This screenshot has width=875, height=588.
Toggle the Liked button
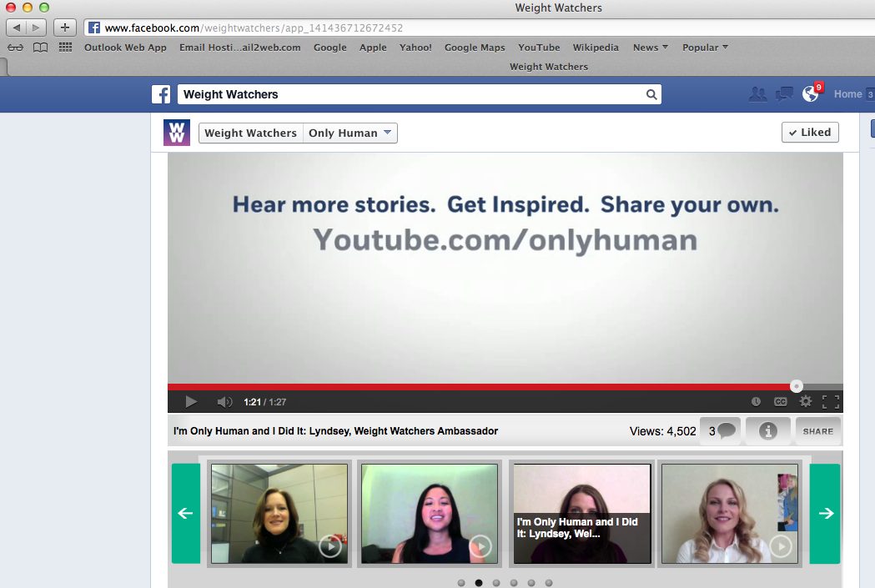[810, 133]
